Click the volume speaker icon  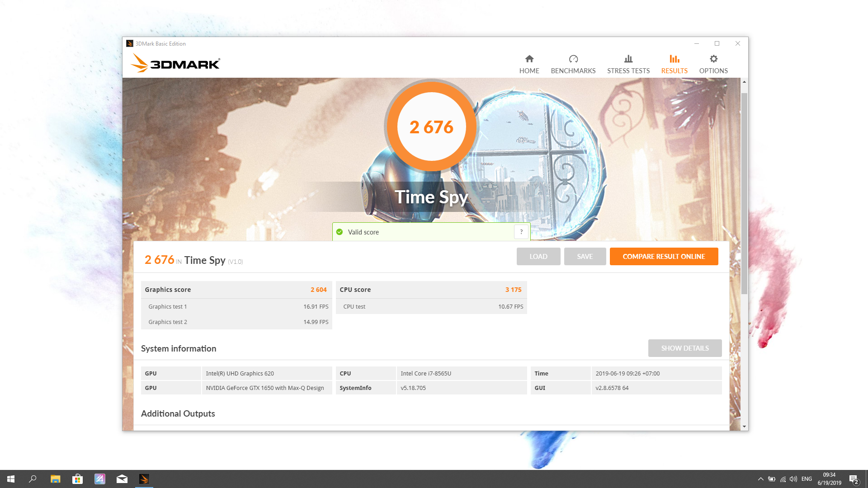[793, 479]
